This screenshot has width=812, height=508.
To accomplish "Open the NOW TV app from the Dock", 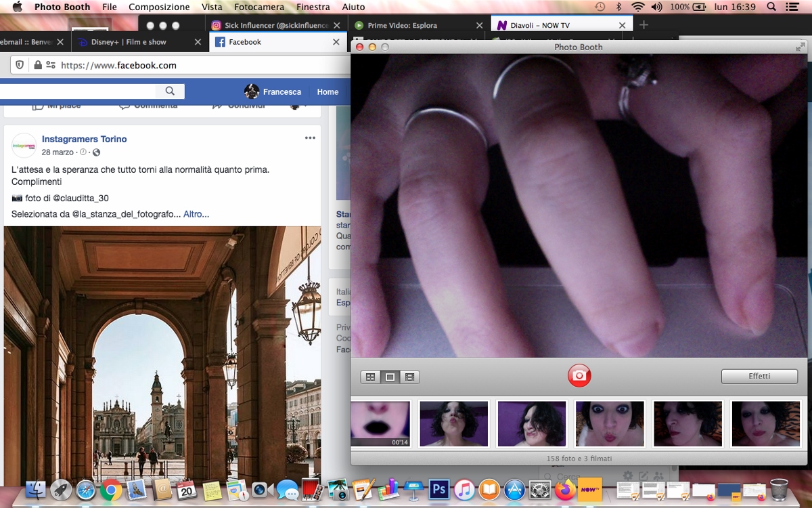I will (590, 490).
